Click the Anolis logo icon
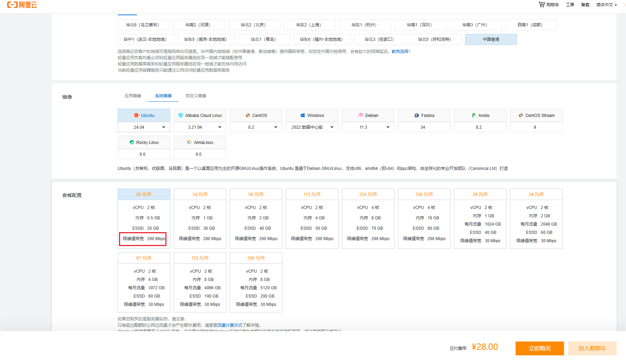The image size is (626, 364). click(474, 115)
